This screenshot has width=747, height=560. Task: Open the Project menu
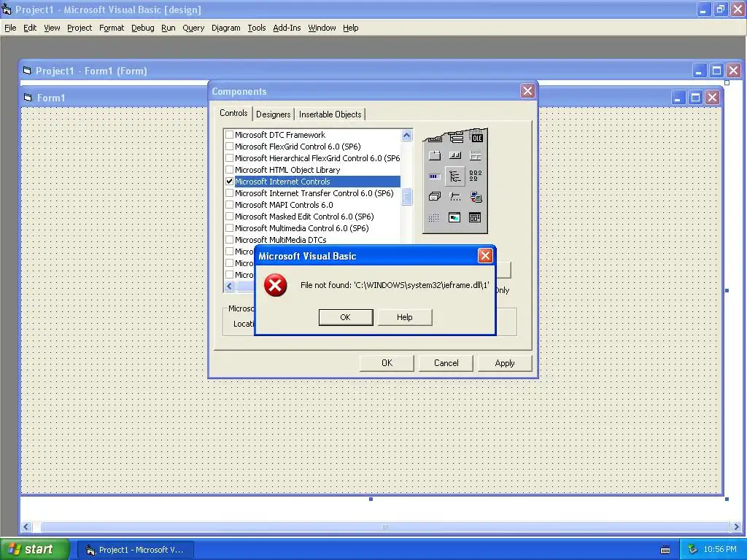point(79,28)
